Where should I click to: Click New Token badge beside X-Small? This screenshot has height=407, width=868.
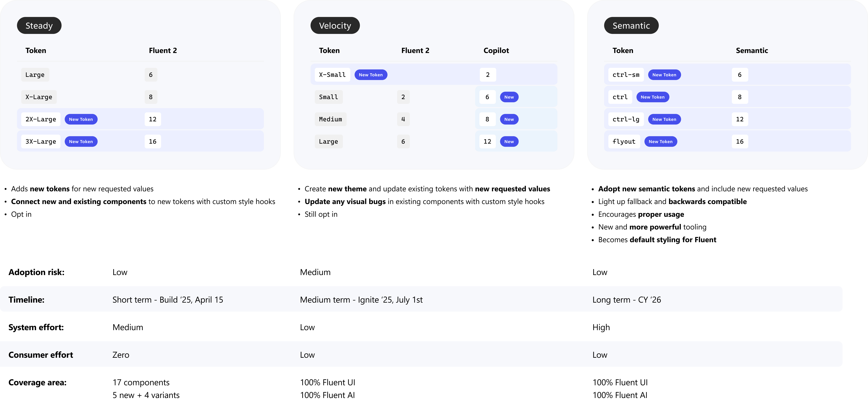pyautogui.click(x=371, y=75)
